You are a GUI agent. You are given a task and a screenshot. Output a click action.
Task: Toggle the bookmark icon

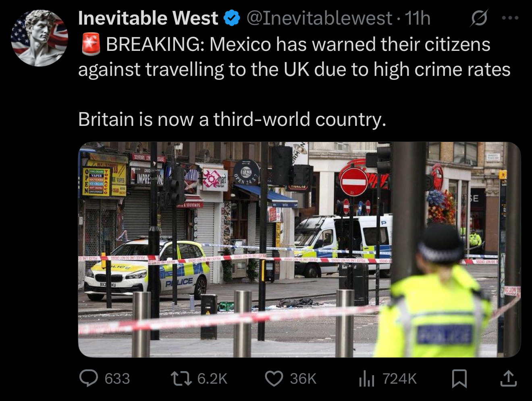point(459,379)
